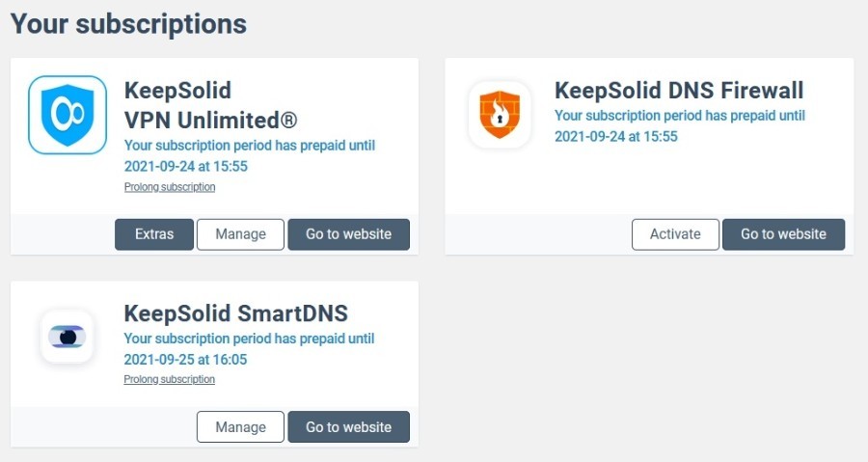Go to website from SmartDNS card
The image size is (868, 462).
coord(349,426)
